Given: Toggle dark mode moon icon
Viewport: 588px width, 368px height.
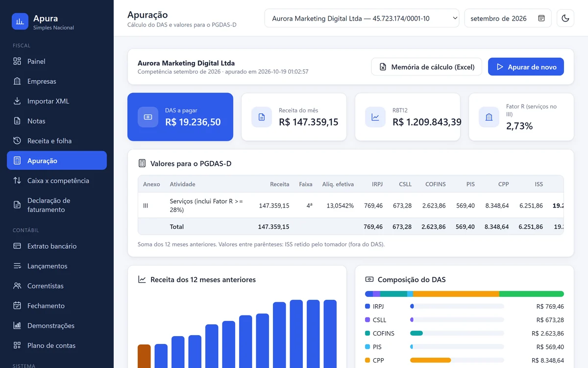Looking at the screenshot, I should click(x=565, y=18).
